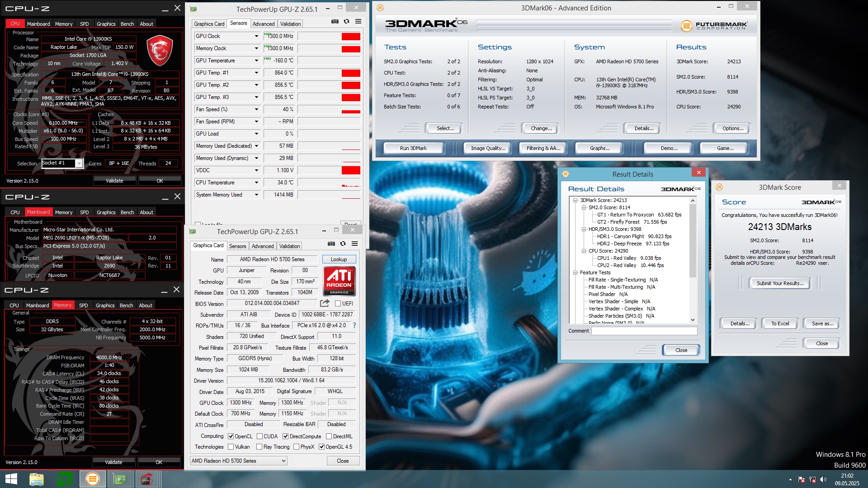Click Run 3DMark button

[x=413, y=148]
